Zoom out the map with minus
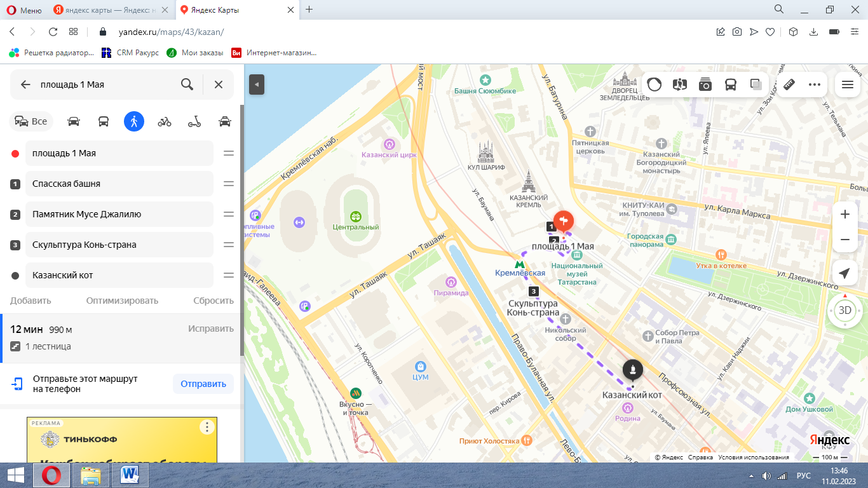The image size is (868, 488). tap(845, 240)
